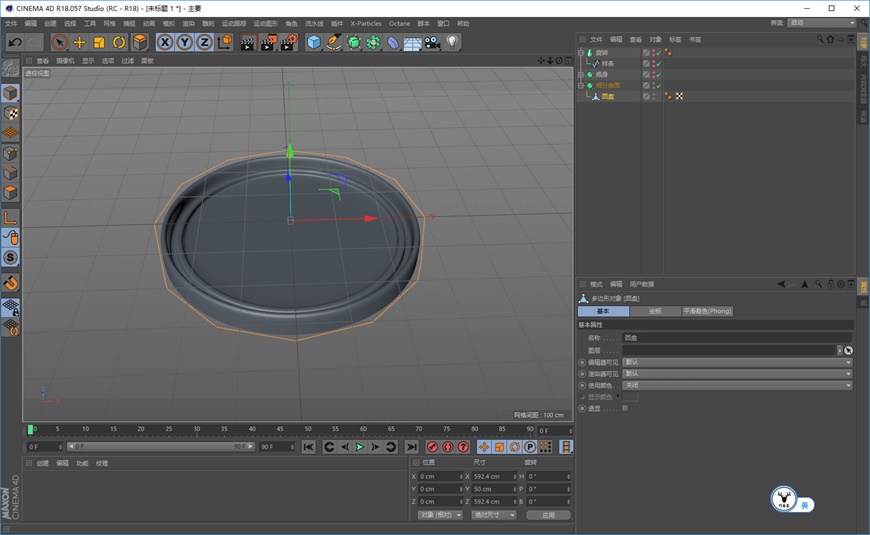Open Object Manager 标签 menu

(675, 39)
